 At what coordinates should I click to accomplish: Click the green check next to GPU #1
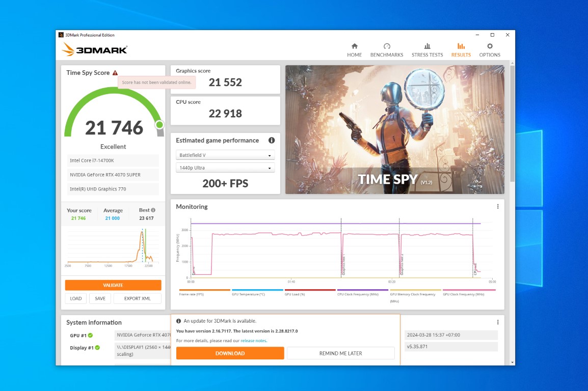pyautogui.click(x=90, y=335)
